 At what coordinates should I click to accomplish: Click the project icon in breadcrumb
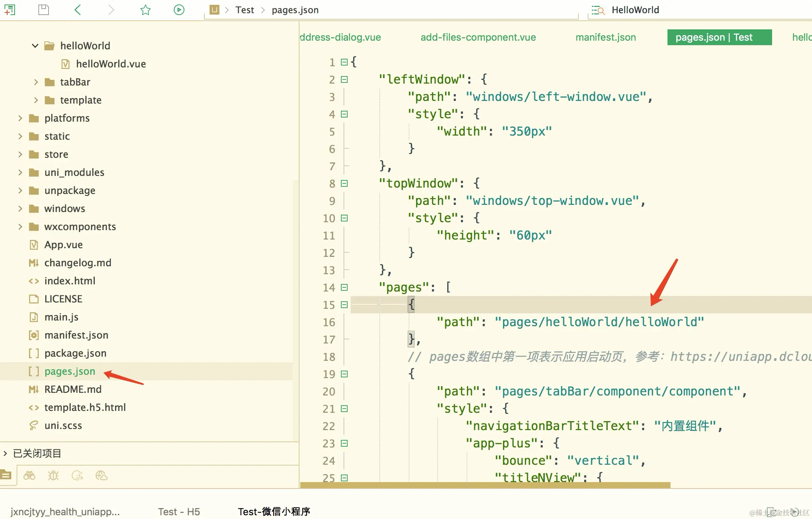(214, 10)
